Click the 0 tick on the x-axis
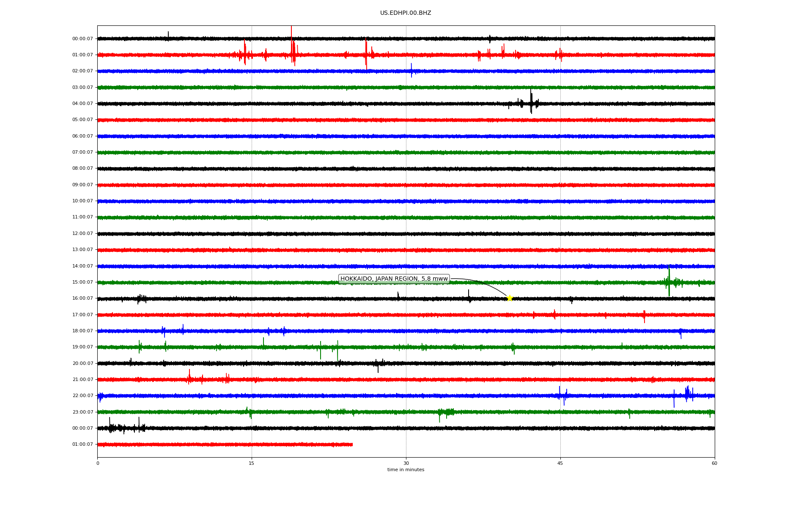 click(x=98, y=463)
